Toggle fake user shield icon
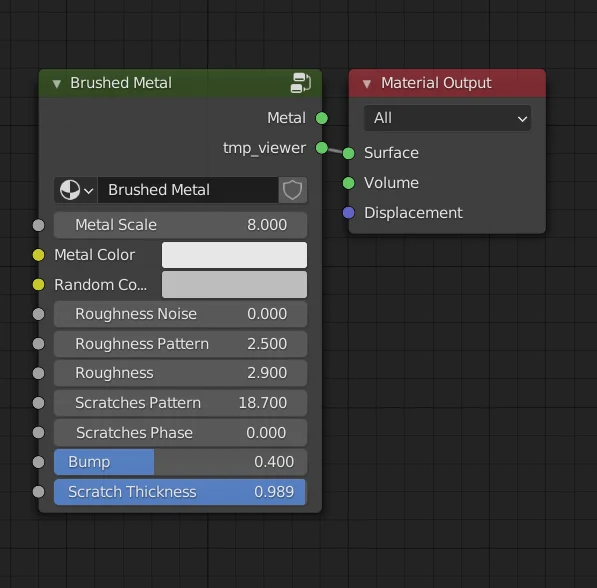The height and width of the screenshot is (588, 597). (292, 190)
